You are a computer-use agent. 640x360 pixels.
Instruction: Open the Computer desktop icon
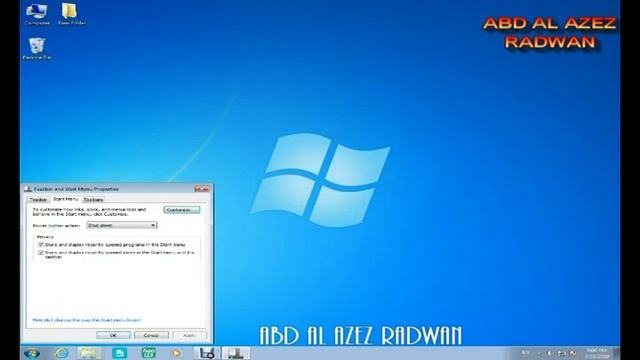coord(37,14)
